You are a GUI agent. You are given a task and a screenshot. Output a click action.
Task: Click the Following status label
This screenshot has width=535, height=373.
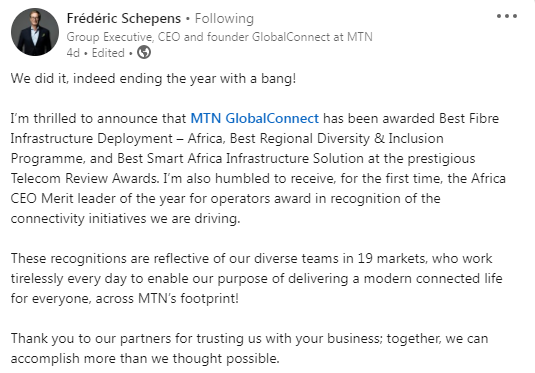pos(224,18)
